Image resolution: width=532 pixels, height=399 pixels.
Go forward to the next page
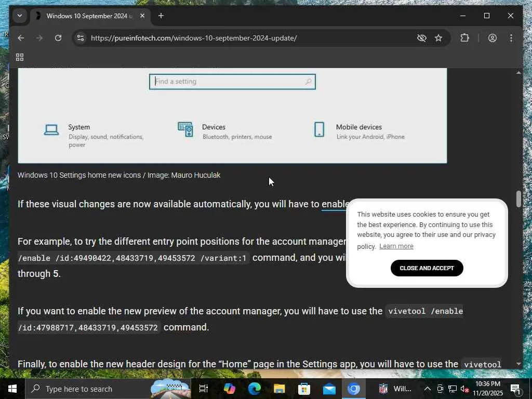point(39,38)
